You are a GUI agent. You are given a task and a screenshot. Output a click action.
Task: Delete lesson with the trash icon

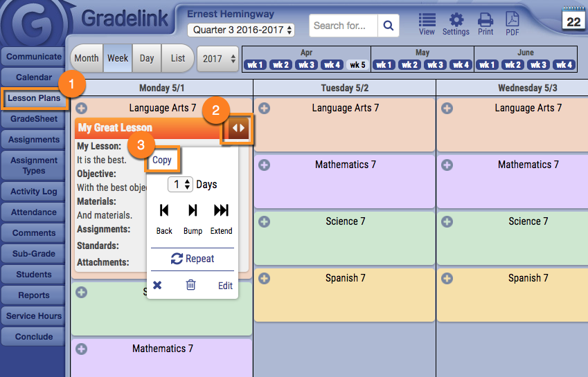[191, 285]
